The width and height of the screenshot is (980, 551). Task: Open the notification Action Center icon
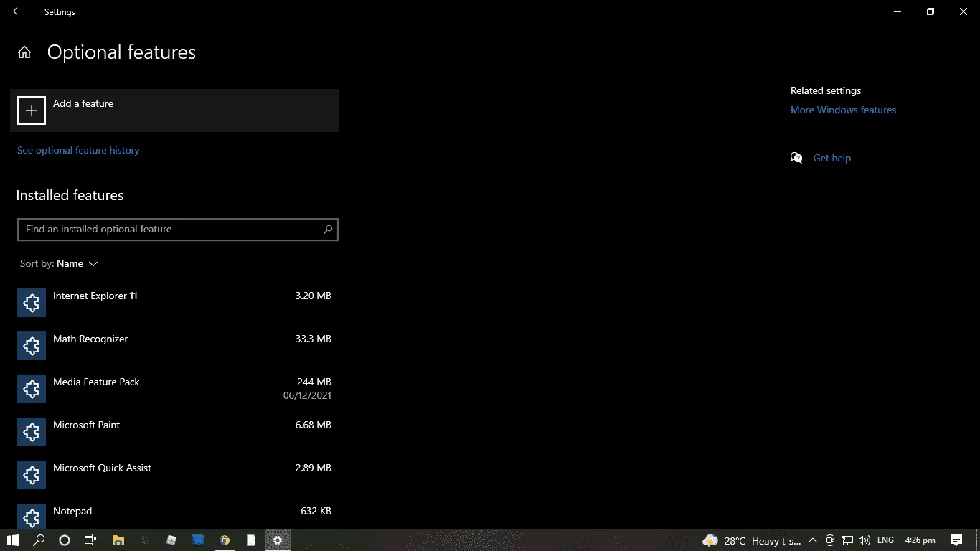pyautogui.click(x=956, y=540)
